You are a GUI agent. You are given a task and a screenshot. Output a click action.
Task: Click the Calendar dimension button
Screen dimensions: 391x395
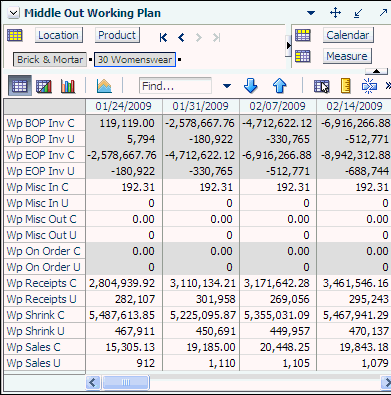(348, 35)
